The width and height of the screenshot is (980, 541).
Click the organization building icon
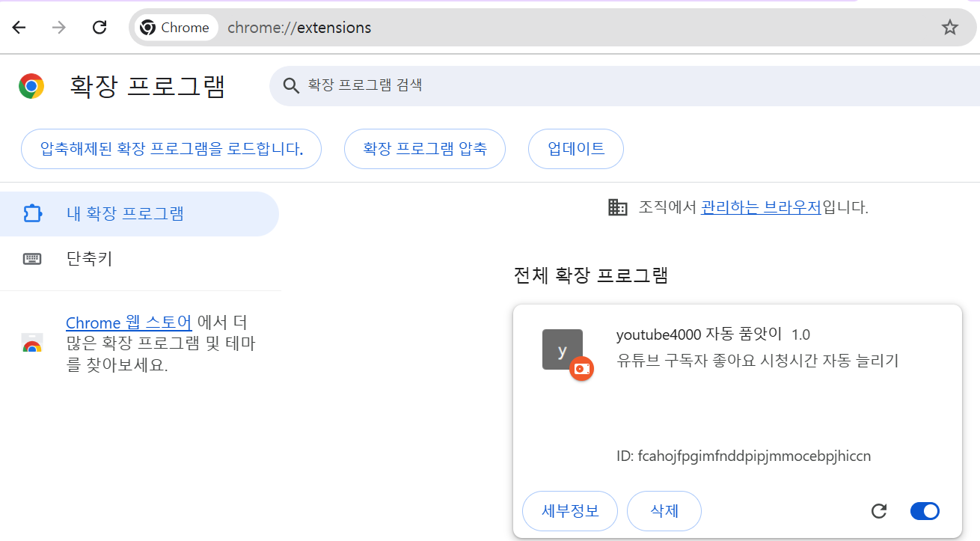pyautogui.click(x=618, y=207)
